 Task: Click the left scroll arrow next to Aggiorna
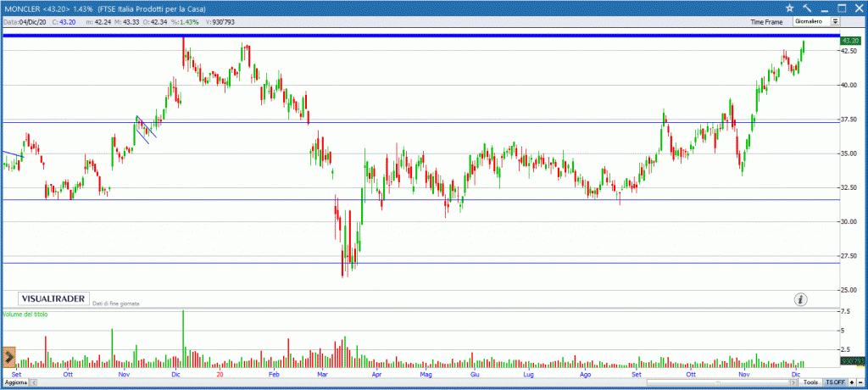(33, 382)
